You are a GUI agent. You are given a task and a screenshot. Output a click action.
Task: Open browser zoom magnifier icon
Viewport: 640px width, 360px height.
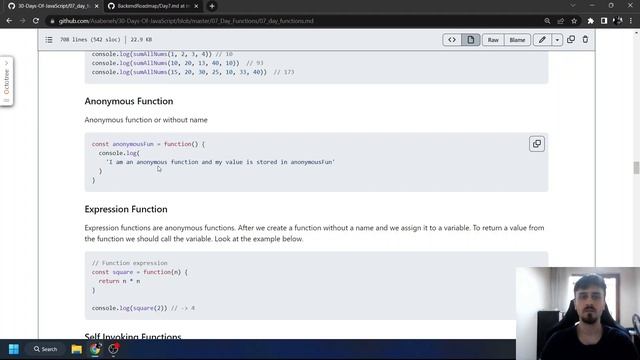tap(547, 21)
